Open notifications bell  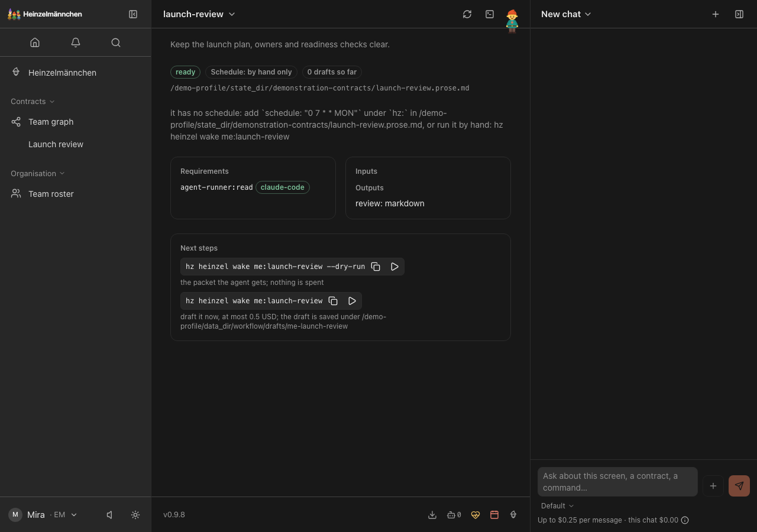pyautogui.click(x=76, y=43)
